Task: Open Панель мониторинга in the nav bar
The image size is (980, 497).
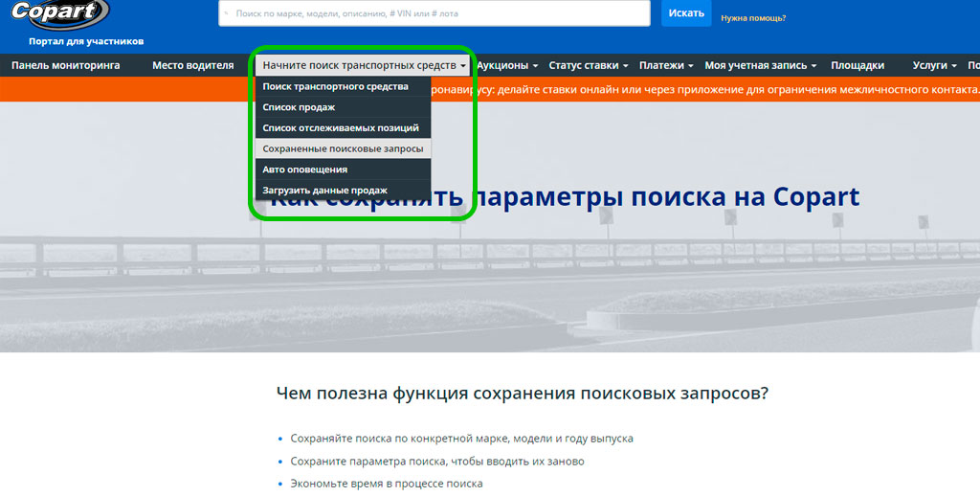Action: 66,66
